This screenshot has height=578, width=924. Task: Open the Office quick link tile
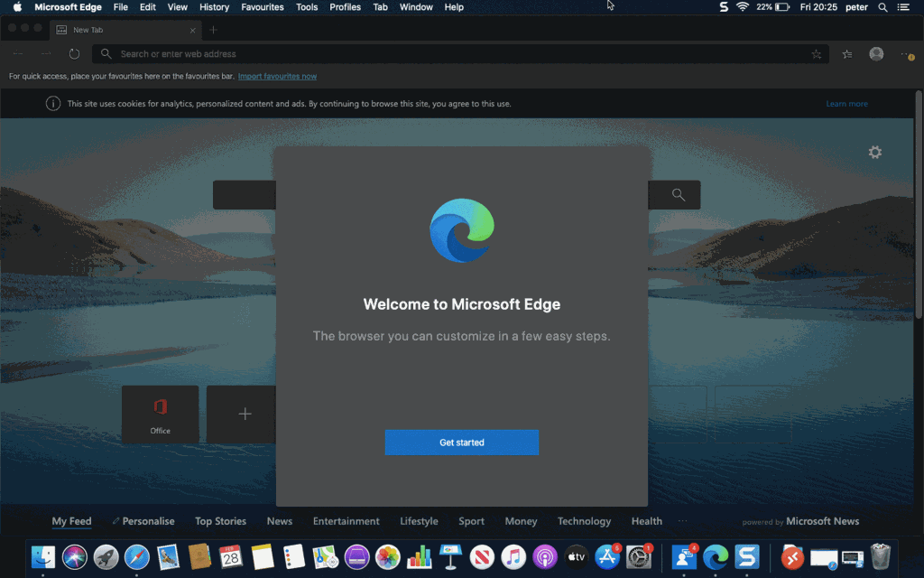[160, 415]
